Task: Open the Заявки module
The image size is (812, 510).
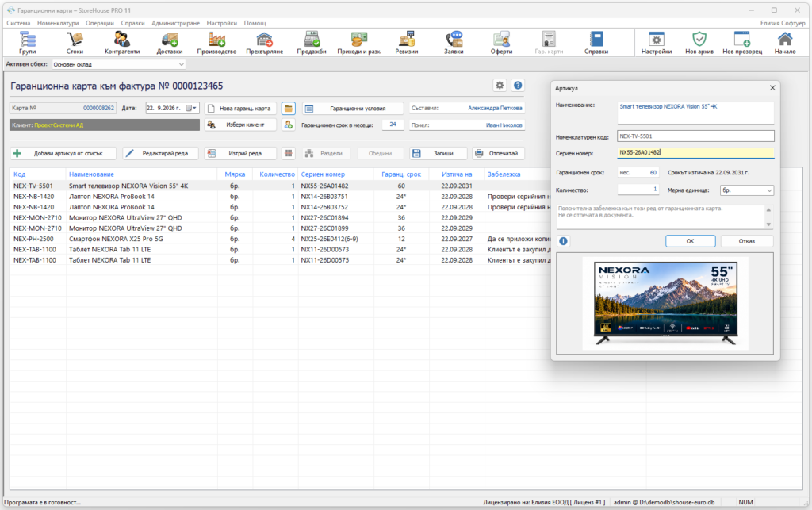Action: (x=454, y=43)
